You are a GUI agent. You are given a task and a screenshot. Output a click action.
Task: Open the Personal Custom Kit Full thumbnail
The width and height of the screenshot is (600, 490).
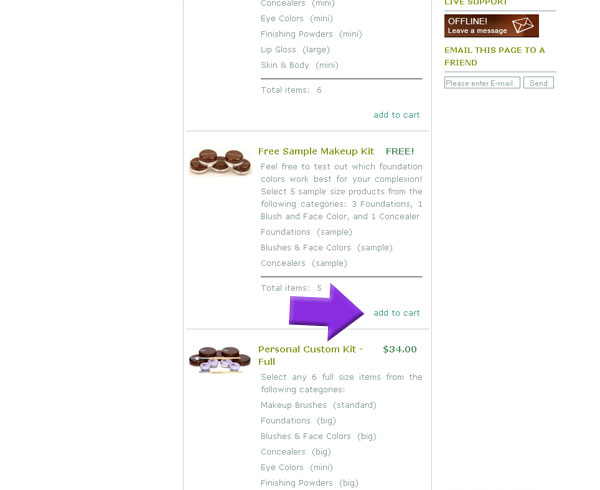pyautogui.click(x=220, y=360)
